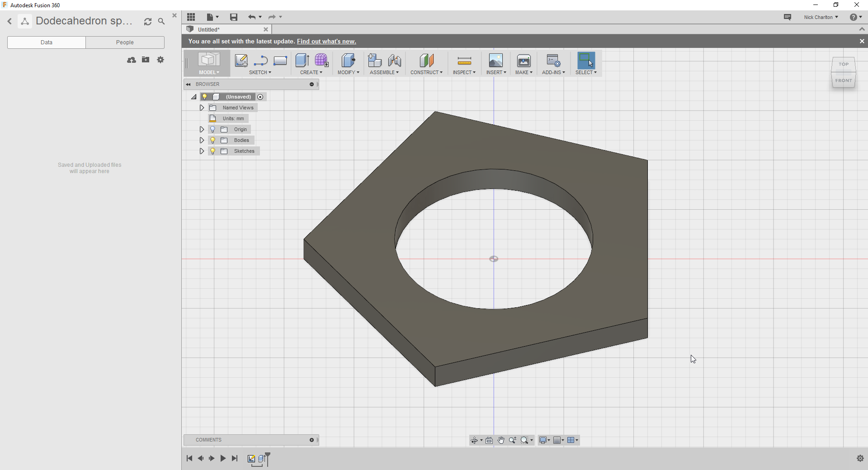Viewport: 868px width, 470px height.
Task: Create a new folder in data panel
Action: pos(146,60)
